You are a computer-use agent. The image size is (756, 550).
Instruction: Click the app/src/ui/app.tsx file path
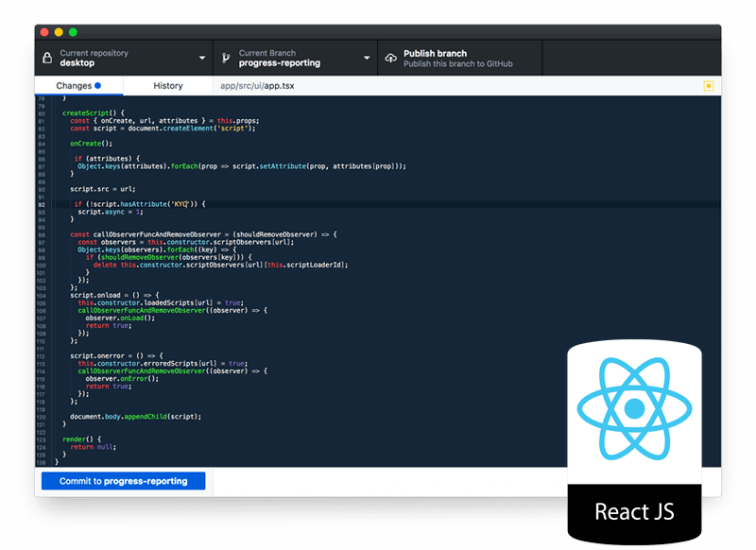(257, 86)
